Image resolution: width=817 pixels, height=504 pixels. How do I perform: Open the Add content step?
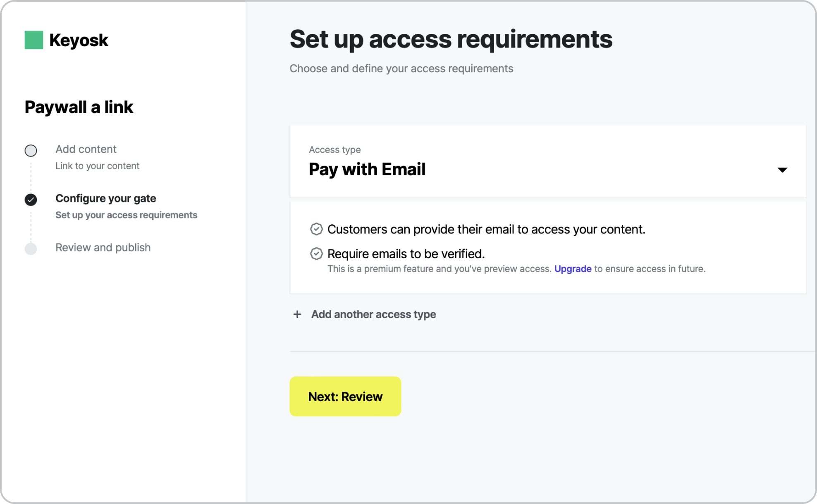[86, 149]
